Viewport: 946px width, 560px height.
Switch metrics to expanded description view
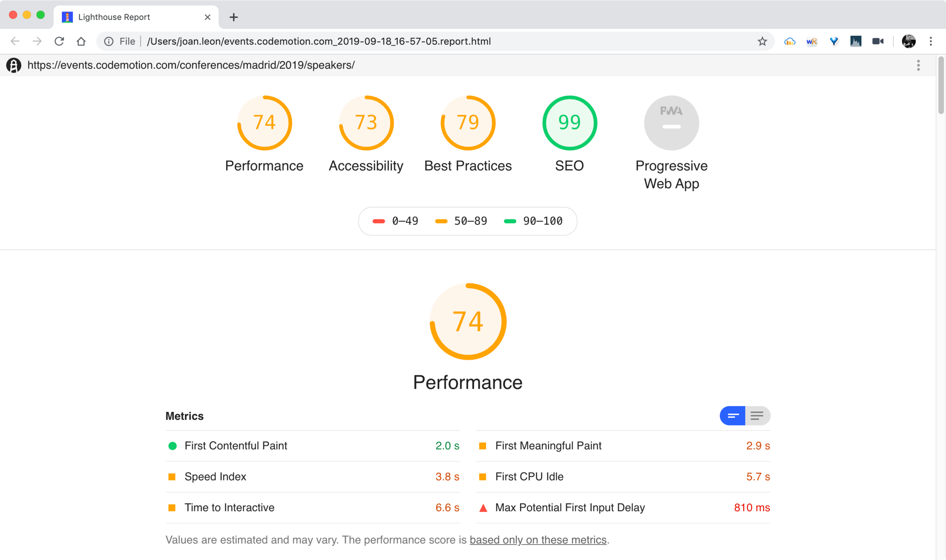coord(757,416)
